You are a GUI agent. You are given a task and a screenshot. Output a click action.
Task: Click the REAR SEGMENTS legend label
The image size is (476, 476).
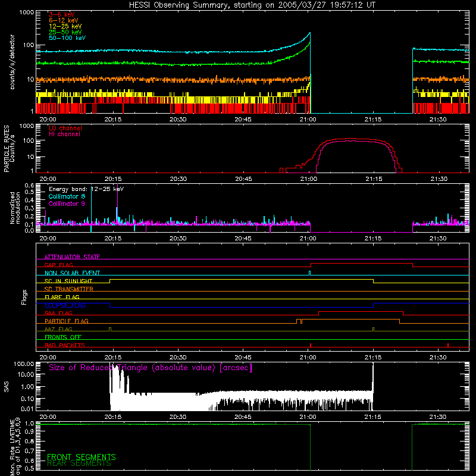(x=79, y=464)
